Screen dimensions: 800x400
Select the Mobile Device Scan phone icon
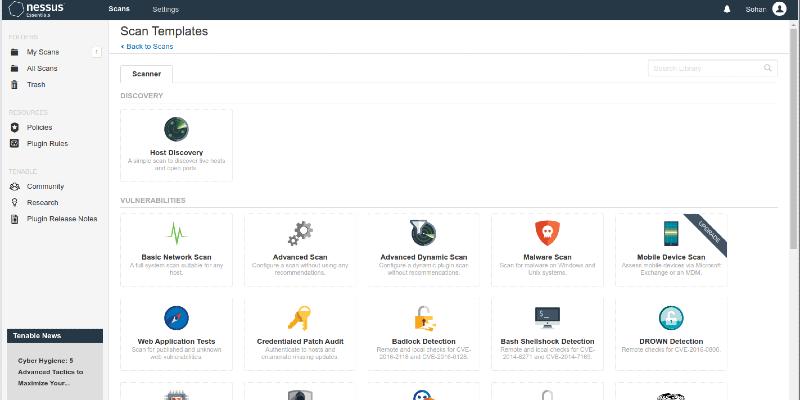670,235
